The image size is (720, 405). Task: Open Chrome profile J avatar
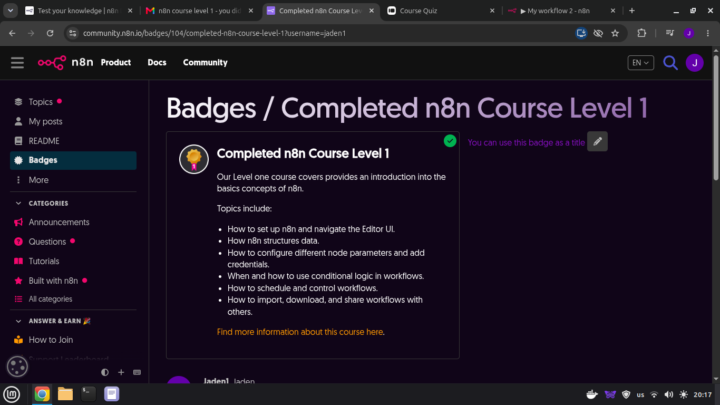coord(689,33)
